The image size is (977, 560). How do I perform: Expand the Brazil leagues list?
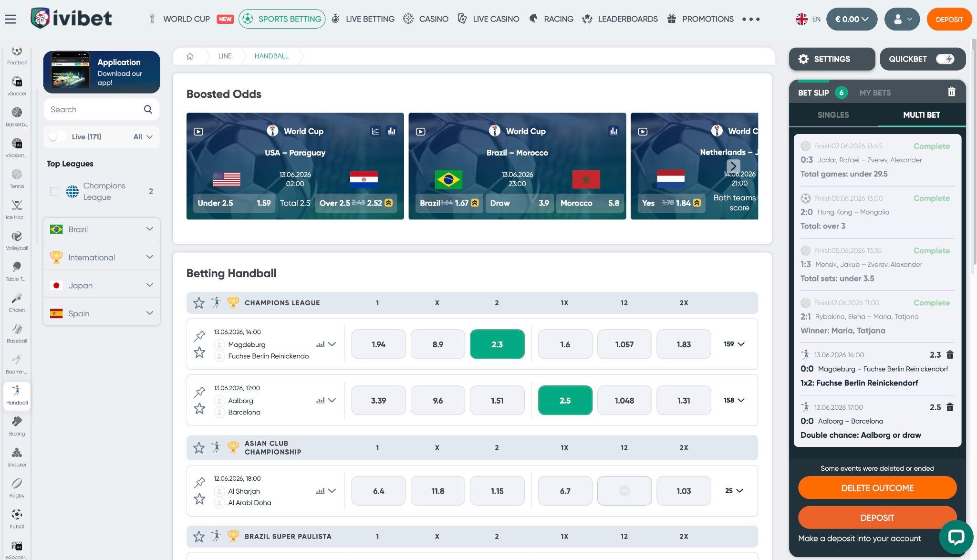tap(102, 229)
